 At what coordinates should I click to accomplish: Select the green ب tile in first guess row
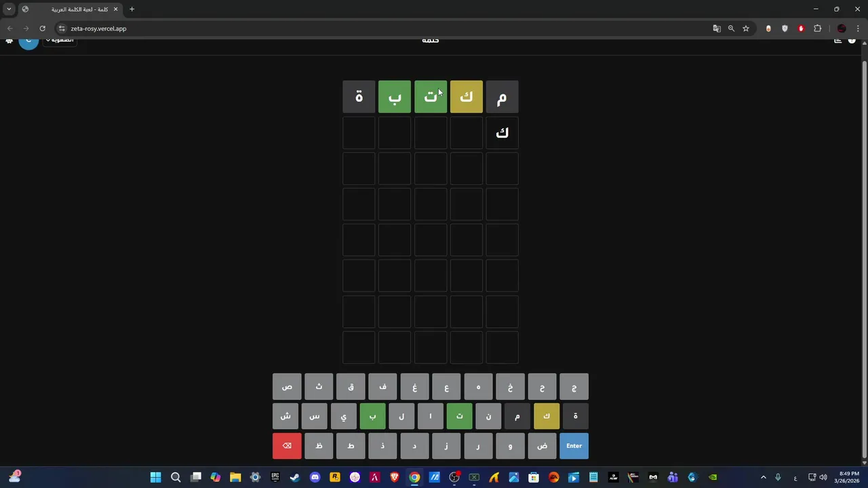click(395, 97)
